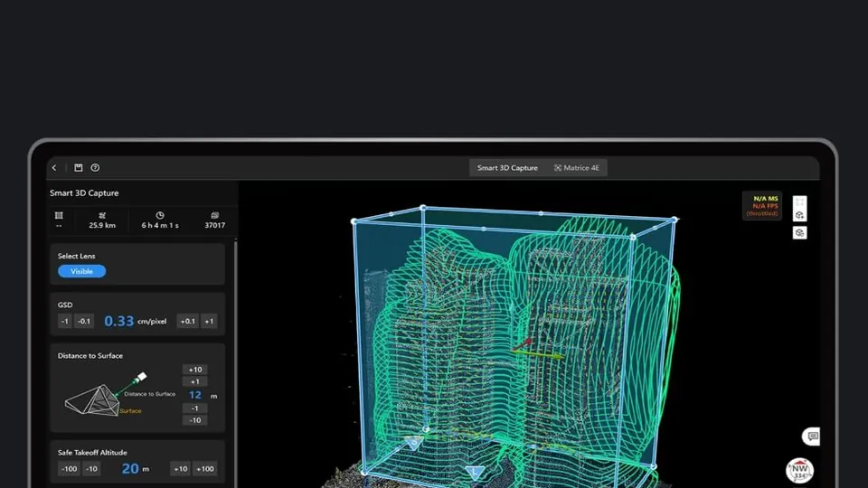Click the photo count icon above 37017
868x488 pixels.
pyautogui.click(x=215, y=215)
